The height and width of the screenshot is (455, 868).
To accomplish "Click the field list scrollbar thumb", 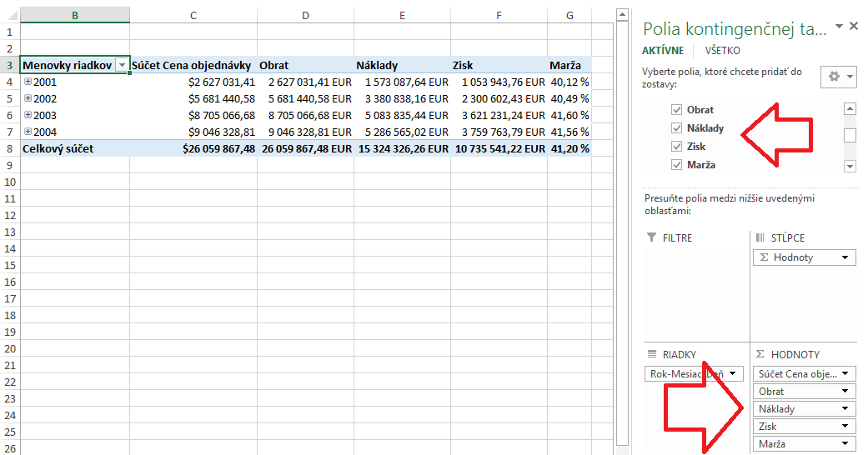I will (x=850, y=136).
